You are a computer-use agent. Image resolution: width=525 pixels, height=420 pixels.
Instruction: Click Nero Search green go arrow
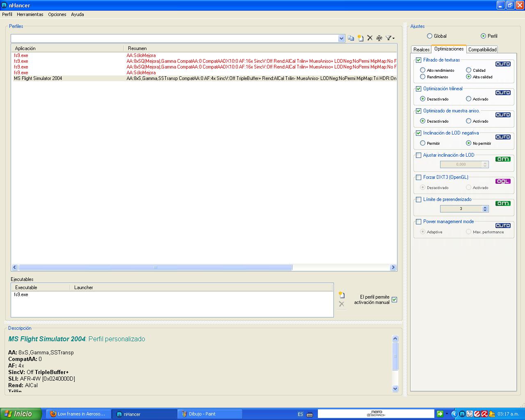[x=440, y=414]
